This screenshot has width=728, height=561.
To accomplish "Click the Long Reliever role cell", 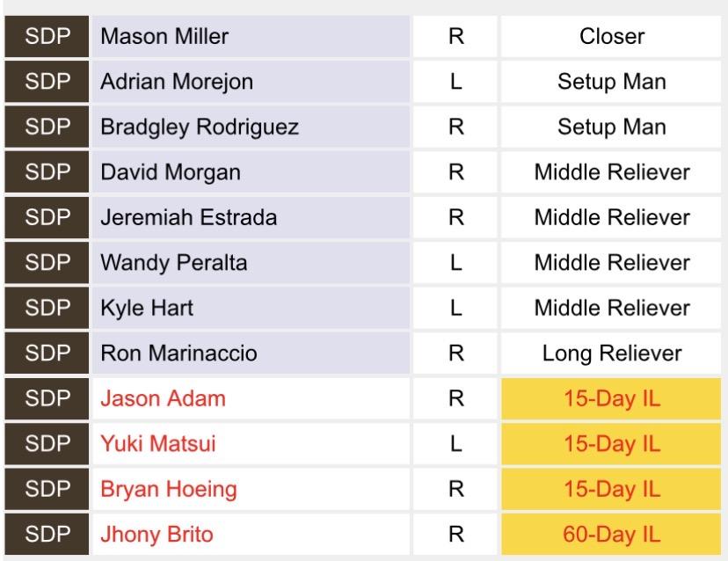I will [612, 353].
